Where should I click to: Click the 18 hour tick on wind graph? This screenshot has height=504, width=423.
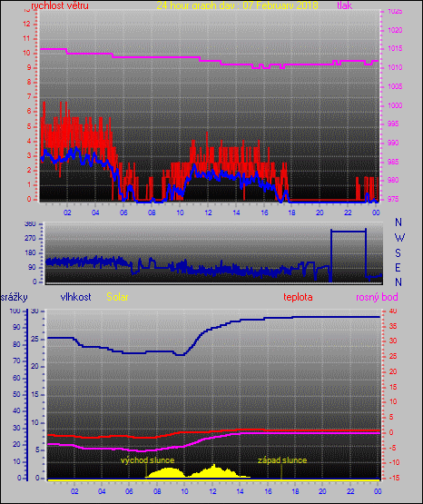click(291, 212)
